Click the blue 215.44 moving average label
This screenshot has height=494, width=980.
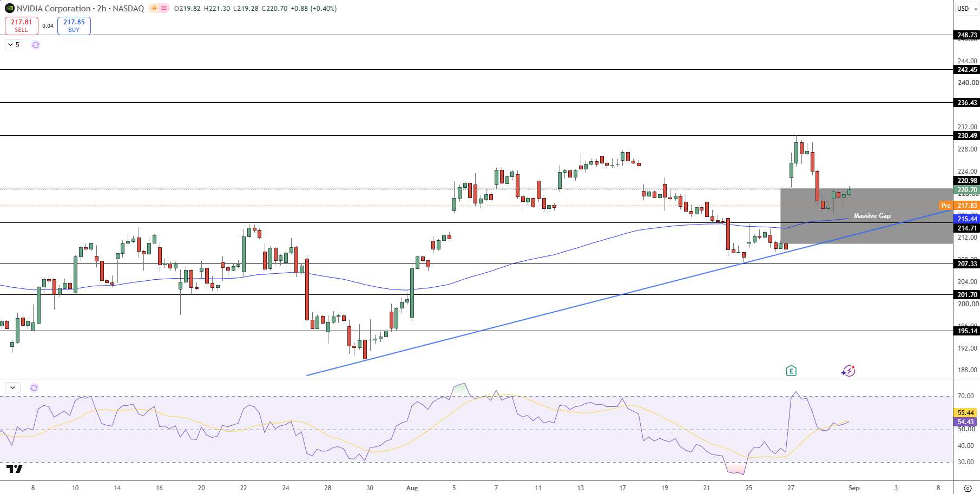pyautogui.click(x=967, y=219)
